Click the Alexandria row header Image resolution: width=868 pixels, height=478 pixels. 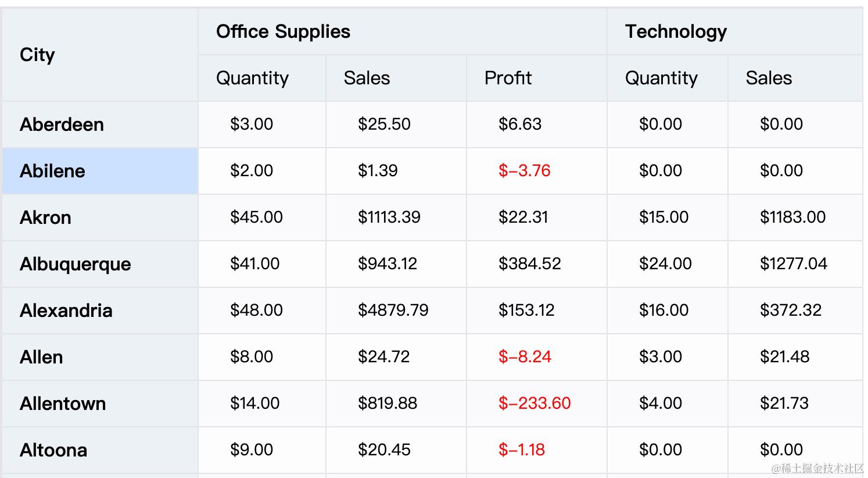point(66,311)
